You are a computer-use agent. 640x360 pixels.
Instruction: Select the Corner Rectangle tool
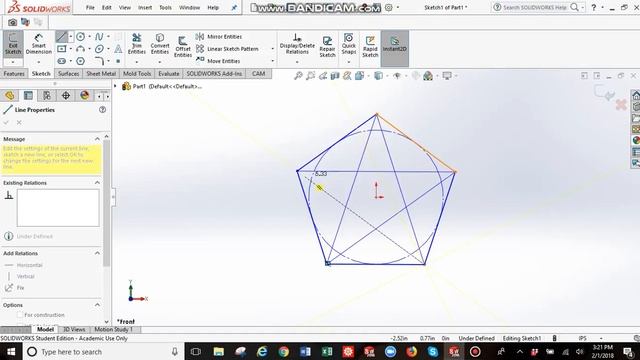62,49
